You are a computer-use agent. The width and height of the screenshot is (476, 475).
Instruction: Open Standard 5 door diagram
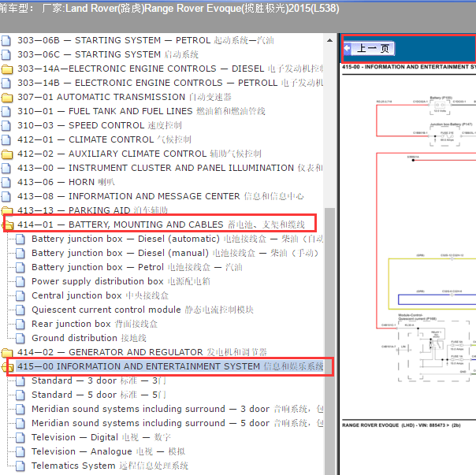pyautogui.click(x=99, y=395)
